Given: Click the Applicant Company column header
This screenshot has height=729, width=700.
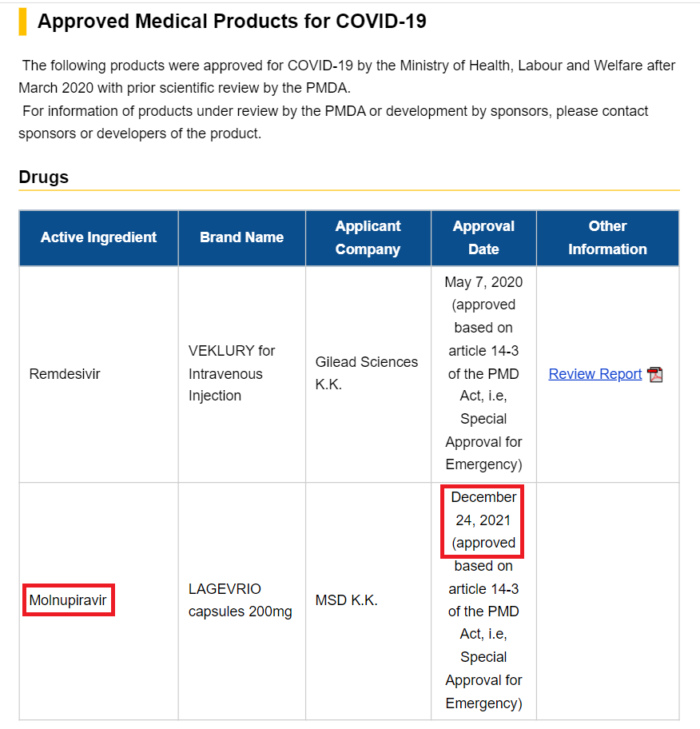Looking at the screenshot, I should point(368,237).
